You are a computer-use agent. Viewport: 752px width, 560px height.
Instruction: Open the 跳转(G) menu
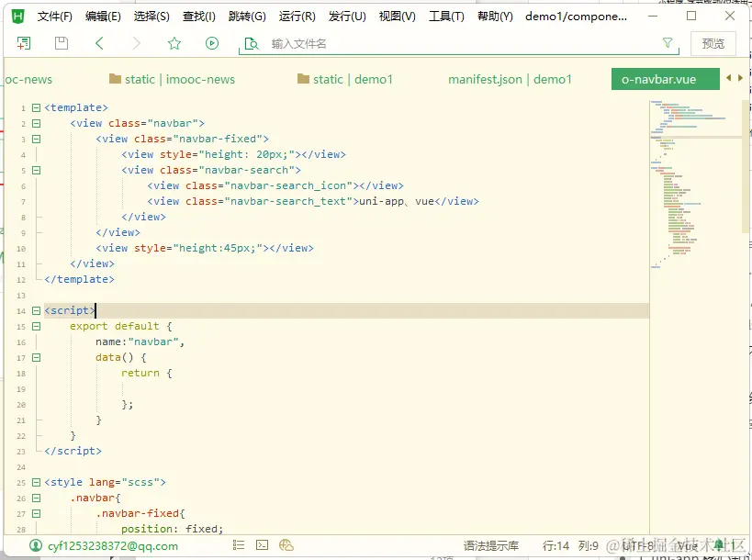[247, 17]
